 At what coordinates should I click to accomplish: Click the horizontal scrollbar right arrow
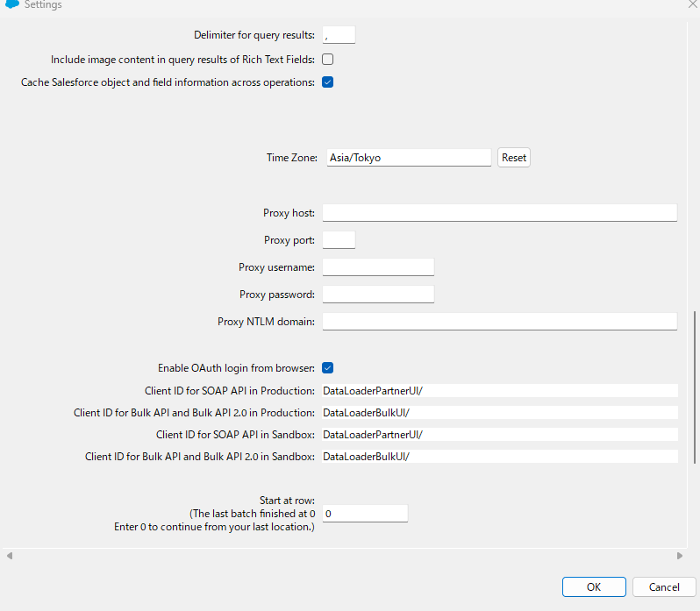(x=680, y=556)
